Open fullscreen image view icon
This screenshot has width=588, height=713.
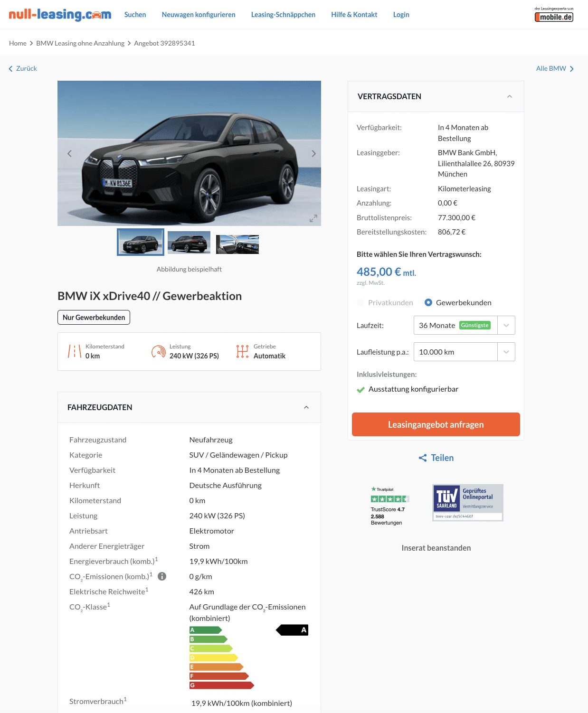(313, 218)
